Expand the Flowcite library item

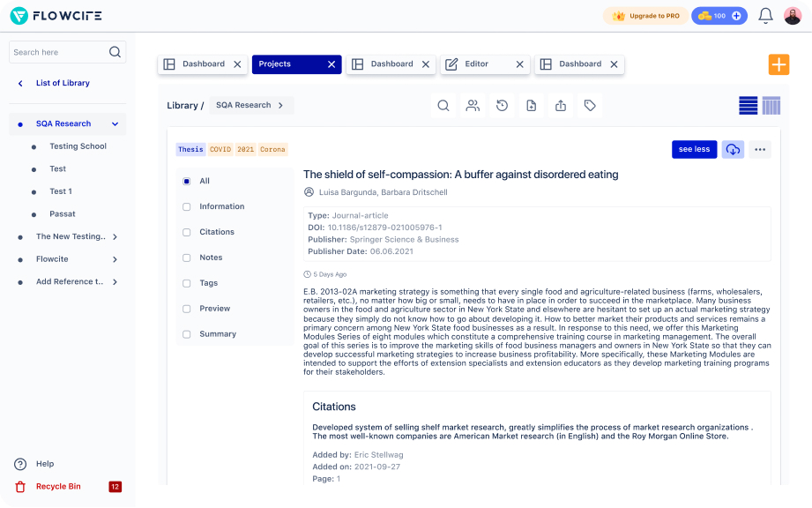point(115,259)
